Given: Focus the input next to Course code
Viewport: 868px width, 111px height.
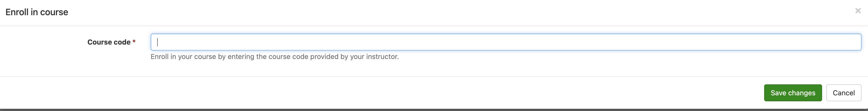Looking at the screenshot, I should click(x=505, y=42).
